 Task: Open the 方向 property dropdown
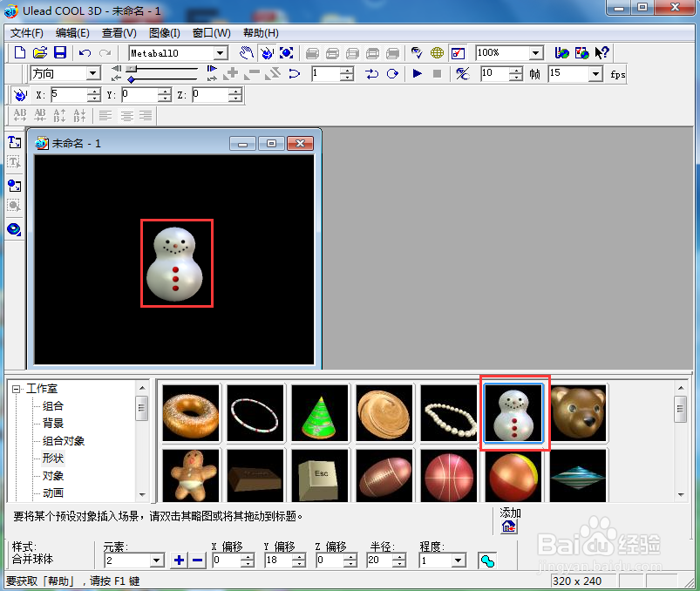pos(93,73)
